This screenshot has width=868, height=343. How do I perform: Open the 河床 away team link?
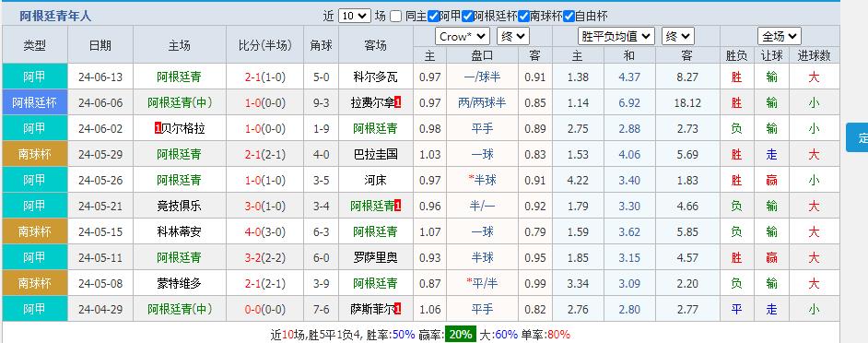(x=375, y=180)
